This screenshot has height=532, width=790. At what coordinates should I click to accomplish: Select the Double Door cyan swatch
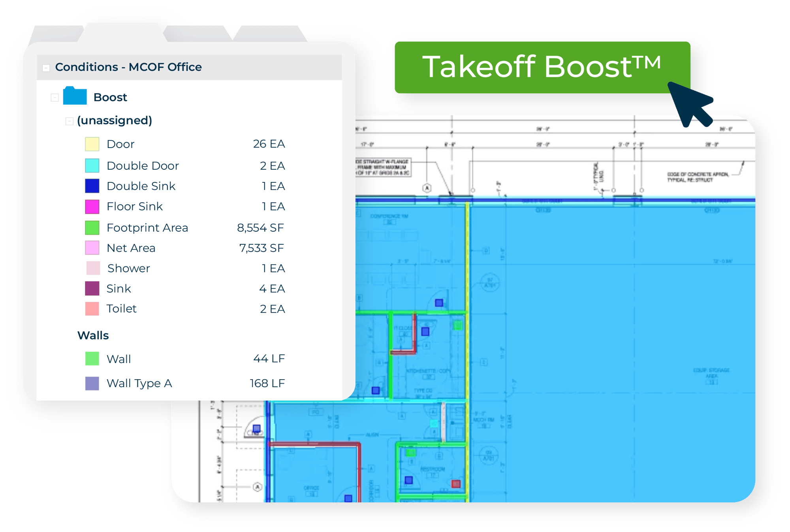pos(92,165)
